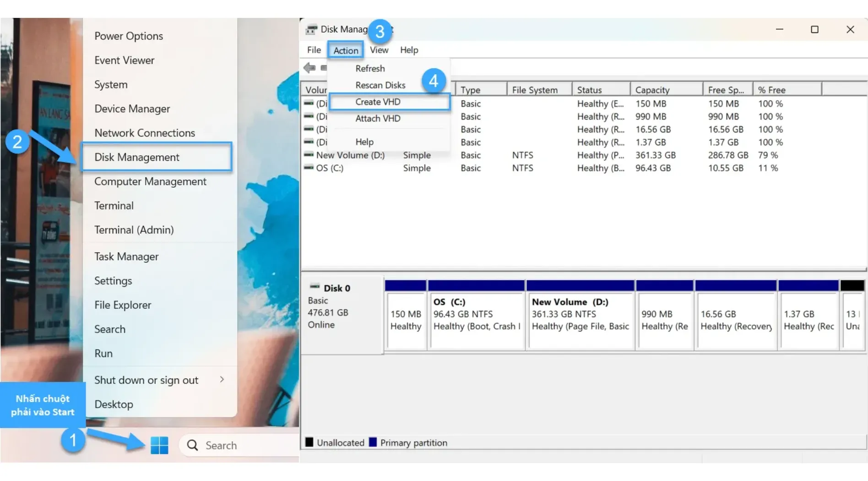Viewport: 868px width, 481px height.
Task: Open Settings from the context menu
Action: [x=113, y=281]
